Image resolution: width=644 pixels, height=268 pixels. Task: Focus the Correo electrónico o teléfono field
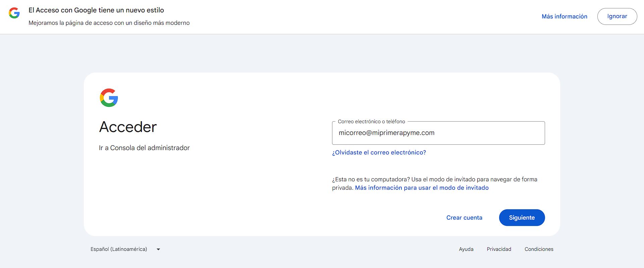click(x=438, y=133)
